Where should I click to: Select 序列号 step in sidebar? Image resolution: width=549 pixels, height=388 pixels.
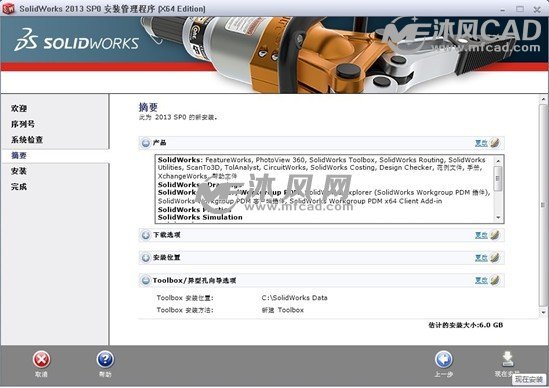pyautogui.click(x=23, y=124)
